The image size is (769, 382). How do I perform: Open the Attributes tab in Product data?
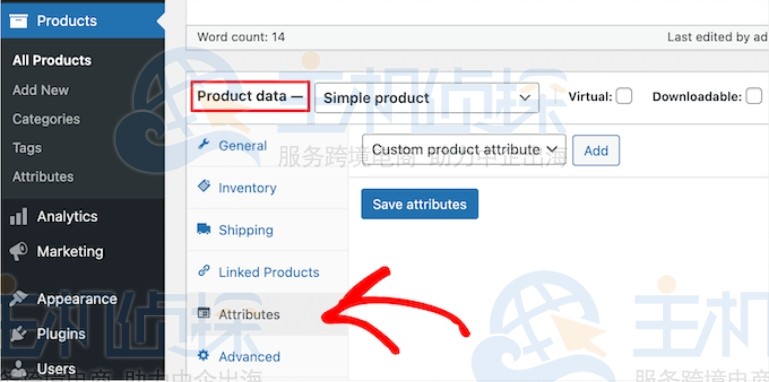tap(249, 314)
